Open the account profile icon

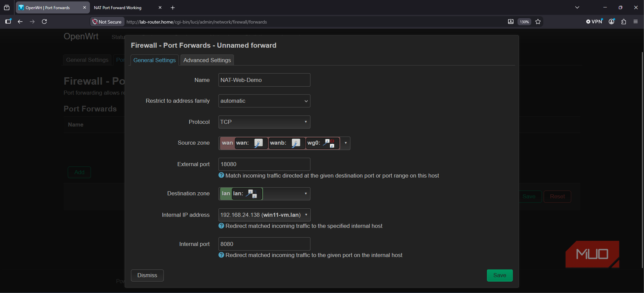pos(612,22)
